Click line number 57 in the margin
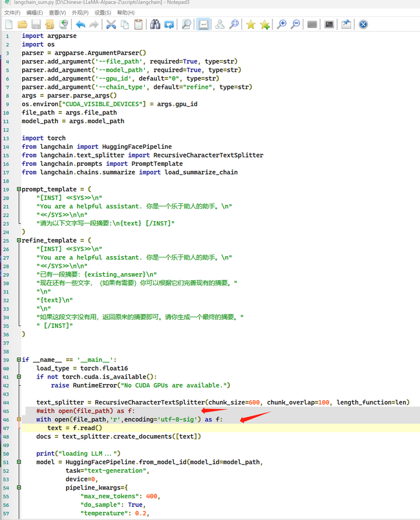The height and width of the screenshot is (520, 420). [x=6, y=514]
